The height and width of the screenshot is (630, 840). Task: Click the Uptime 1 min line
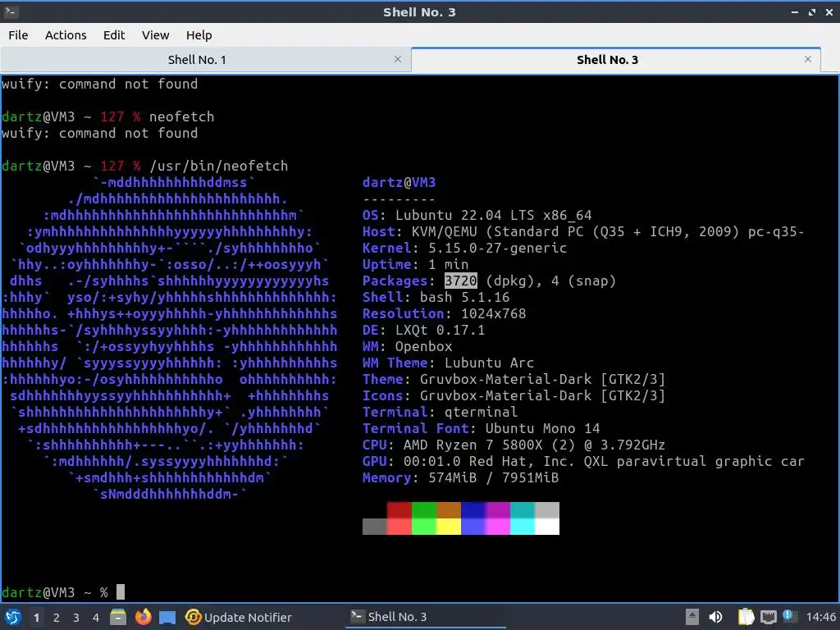coord(415,265)
